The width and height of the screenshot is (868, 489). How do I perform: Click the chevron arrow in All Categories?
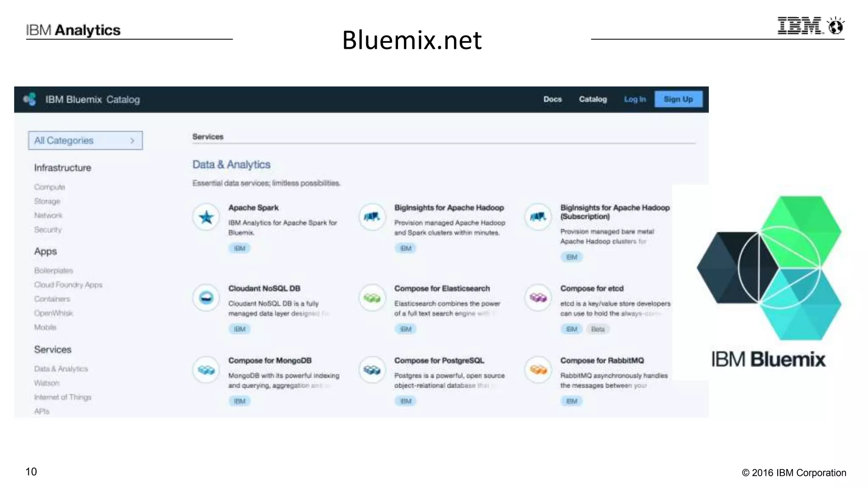[132, 140]
